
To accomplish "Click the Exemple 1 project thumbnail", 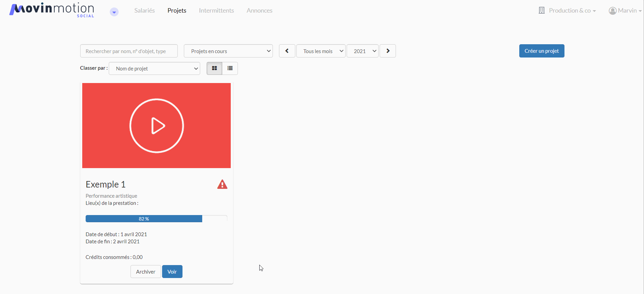I will click(x=156, y=126).
